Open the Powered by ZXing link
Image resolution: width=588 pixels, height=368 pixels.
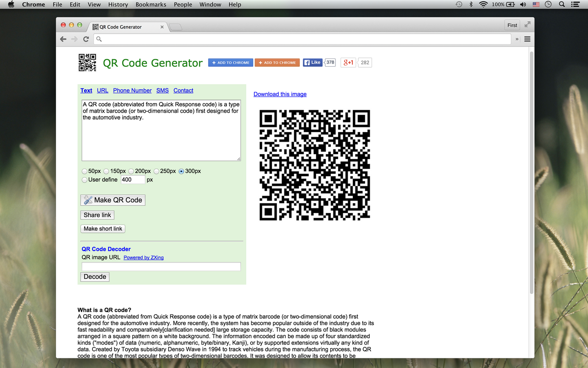pos(143,257)
